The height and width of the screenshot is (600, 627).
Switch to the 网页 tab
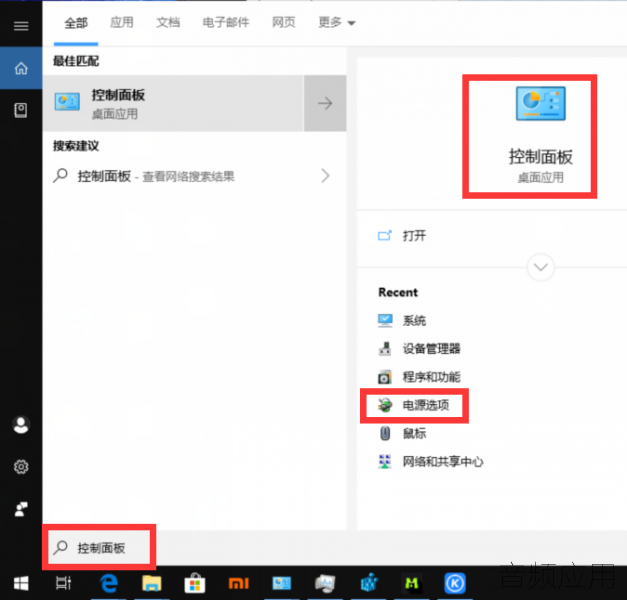pos(284,22)
